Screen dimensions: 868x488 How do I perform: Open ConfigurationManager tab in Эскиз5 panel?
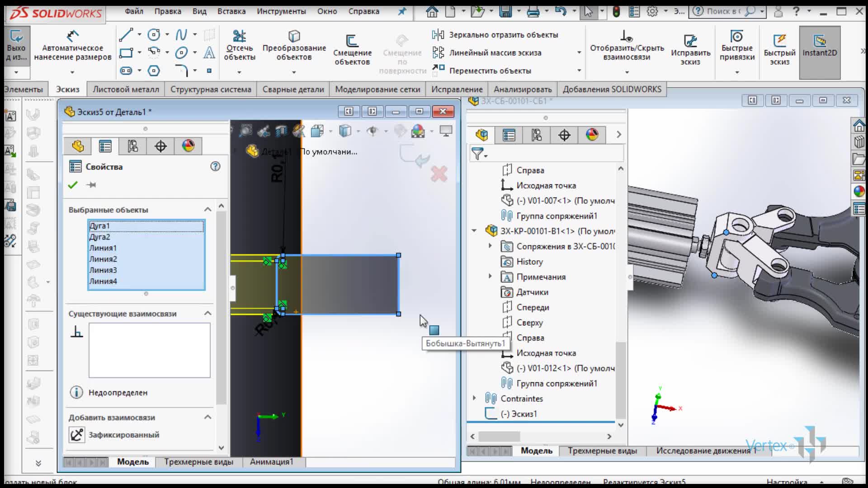tap(132, 146)
